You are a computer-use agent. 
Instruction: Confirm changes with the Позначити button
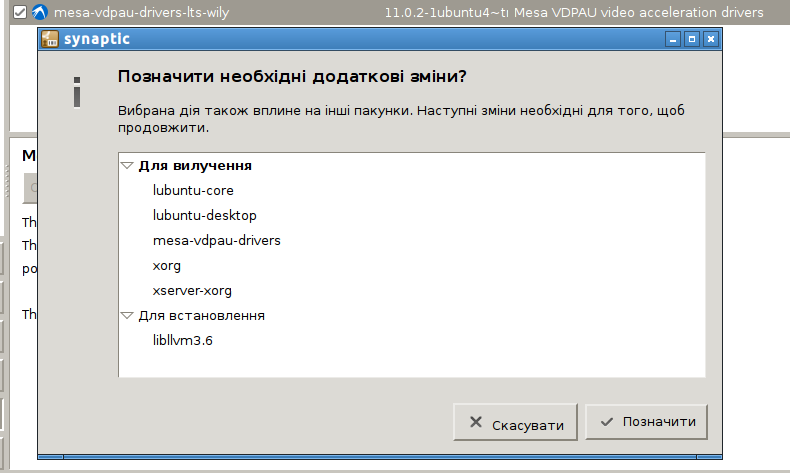tap(647, 422)
